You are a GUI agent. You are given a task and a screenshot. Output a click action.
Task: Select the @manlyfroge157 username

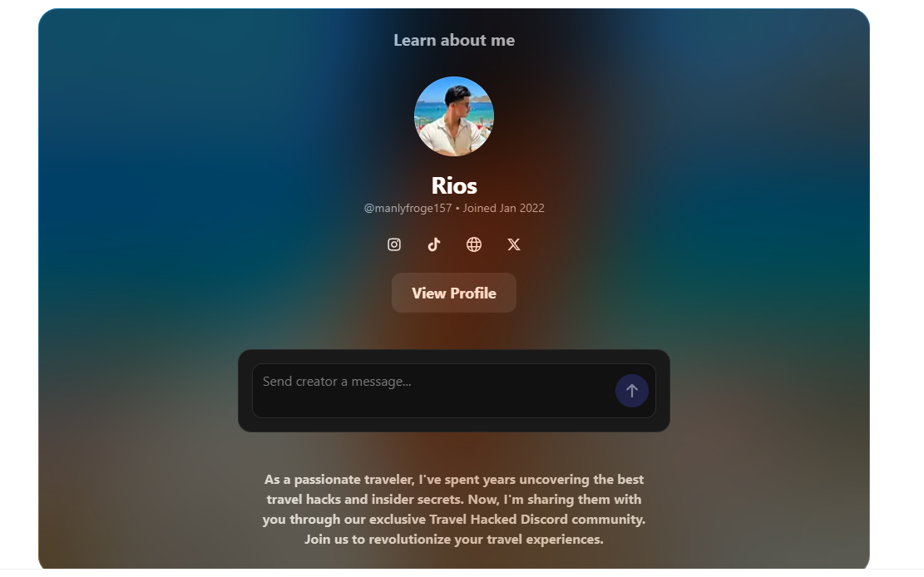click(408, 208)
